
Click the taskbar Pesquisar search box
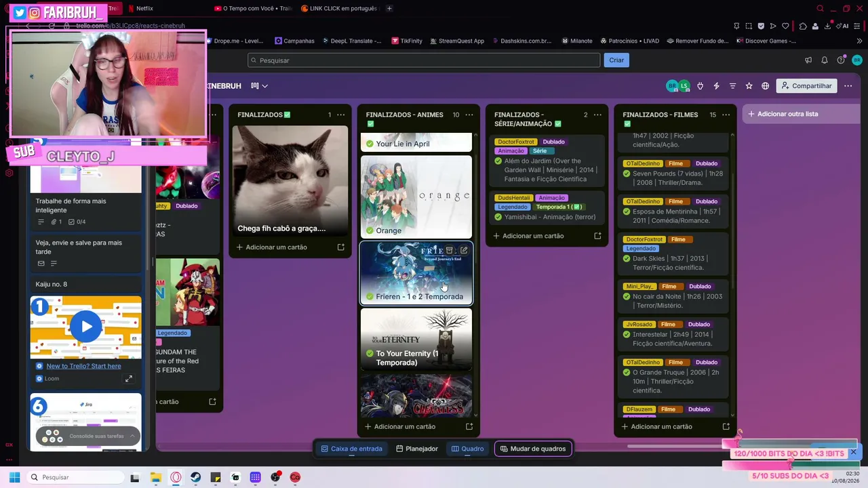click(x=76, y=477)
